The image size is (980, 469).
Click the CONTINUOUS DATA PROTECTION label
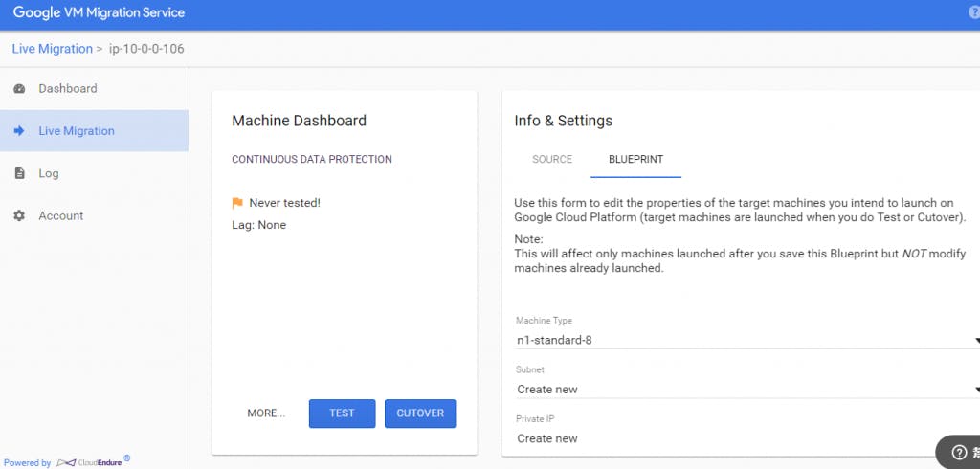point(312,160)
